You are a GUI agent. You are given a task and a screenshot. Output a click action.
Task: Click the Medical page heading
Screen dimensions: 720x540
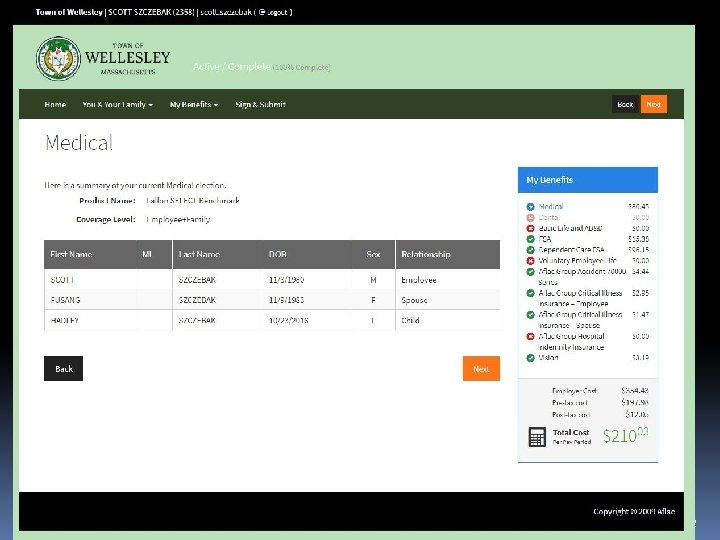click(79, 143)
